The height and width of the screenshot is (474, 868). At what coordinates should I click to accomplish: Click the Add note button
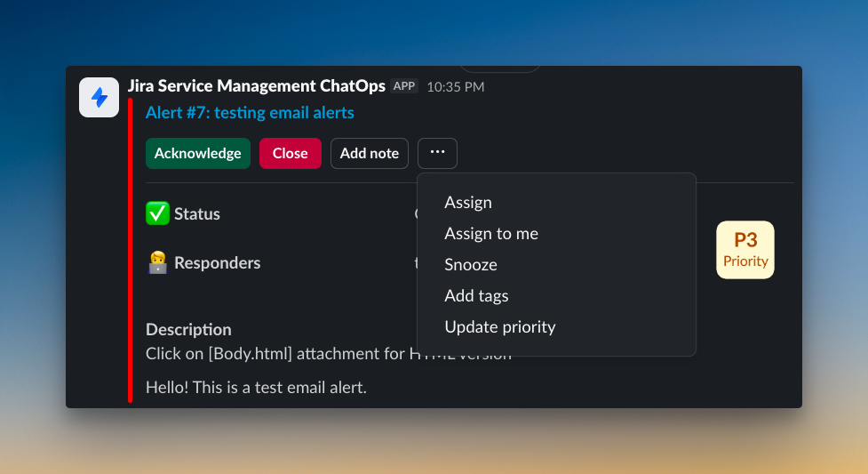coord(370,153)
